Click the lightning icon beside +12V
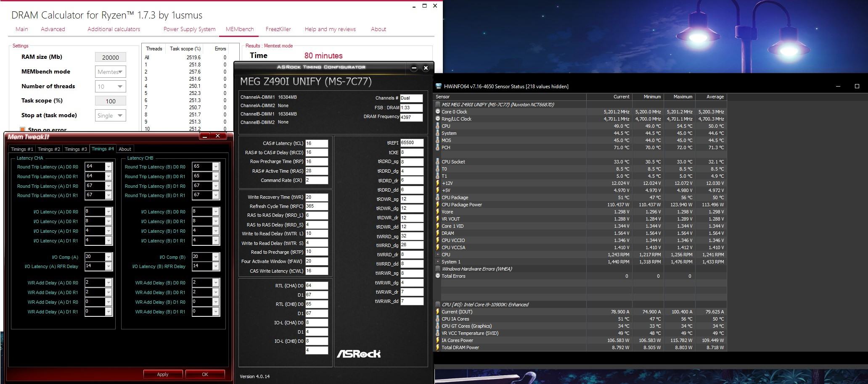This screenshot has height=384, width=868. tap(438, 183)
